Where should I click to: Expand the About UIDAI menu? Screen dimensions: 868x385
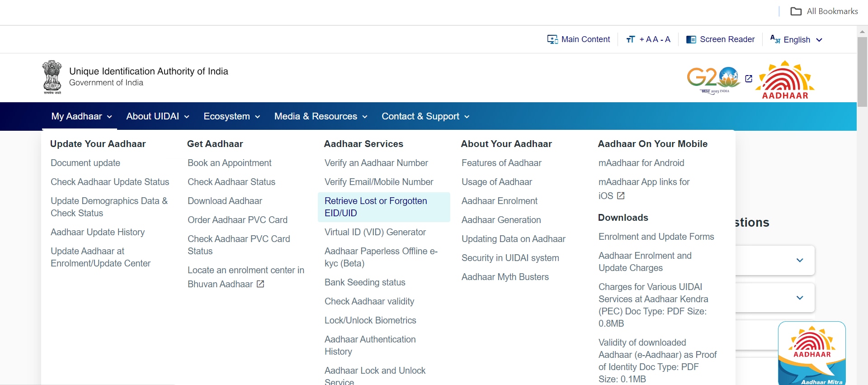(x=158, y=116)
